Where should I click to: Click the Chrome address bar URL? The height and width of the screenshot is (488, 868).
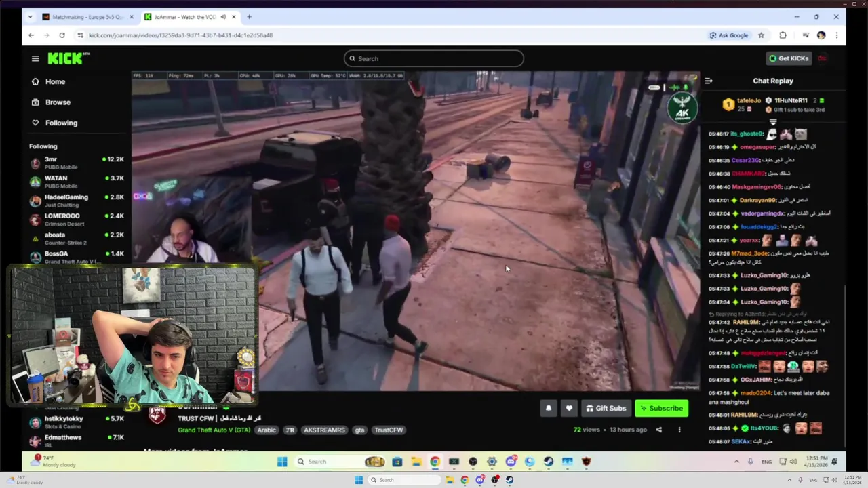tap(180, 35)
